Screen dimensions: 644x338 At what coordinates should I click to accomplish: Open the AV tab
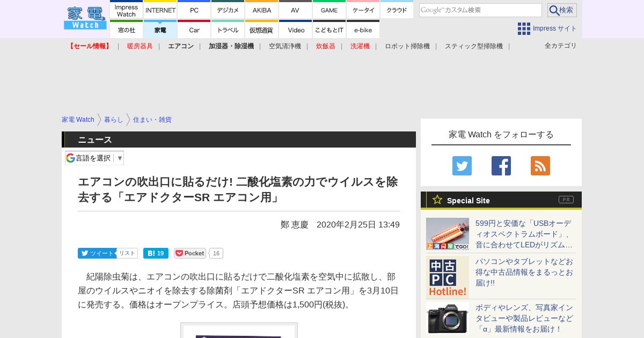(296, 10)
